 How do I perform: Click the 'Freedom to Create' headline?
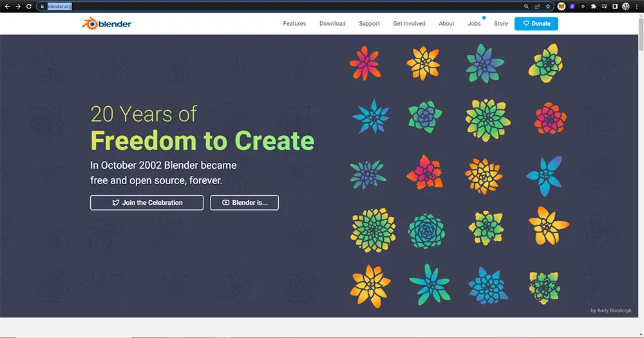[x=202, y=141]
